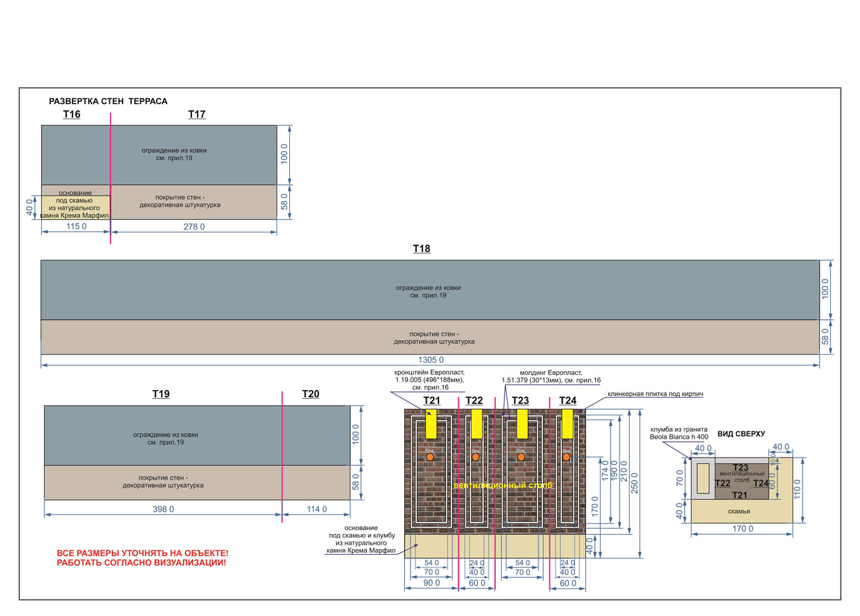860x616 pixels.
Task: Click the orange circle on brick panel T21
Action: coord(430,457)
